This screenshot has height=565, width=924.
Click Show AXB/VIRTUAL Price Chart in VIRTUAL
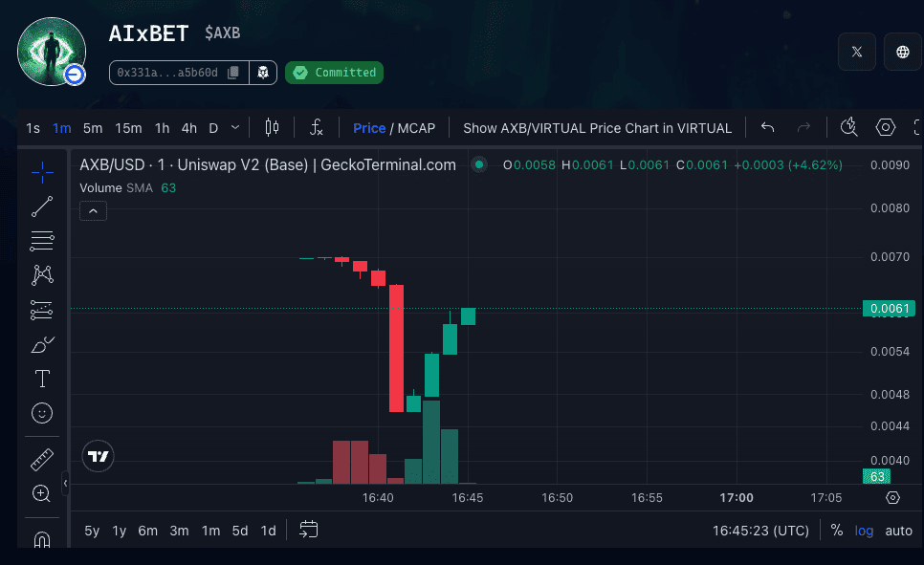pyautogui.click(x=597, y=128)
